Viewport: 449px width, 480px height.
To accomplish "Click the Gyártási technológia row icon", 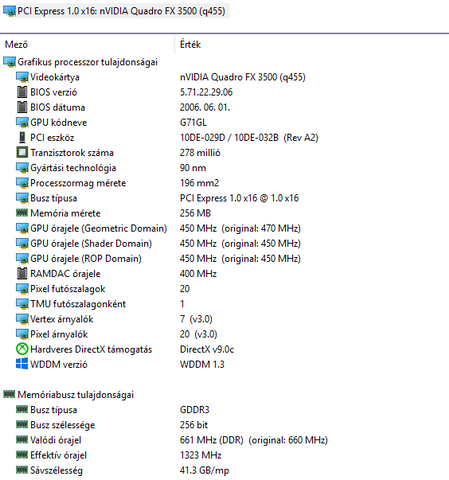I will coord(22,168).
